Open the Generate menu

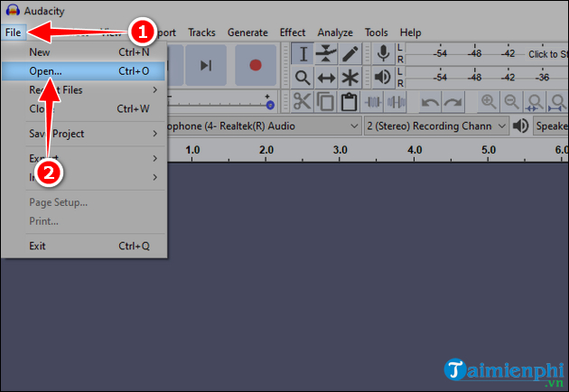coord(247,33)
